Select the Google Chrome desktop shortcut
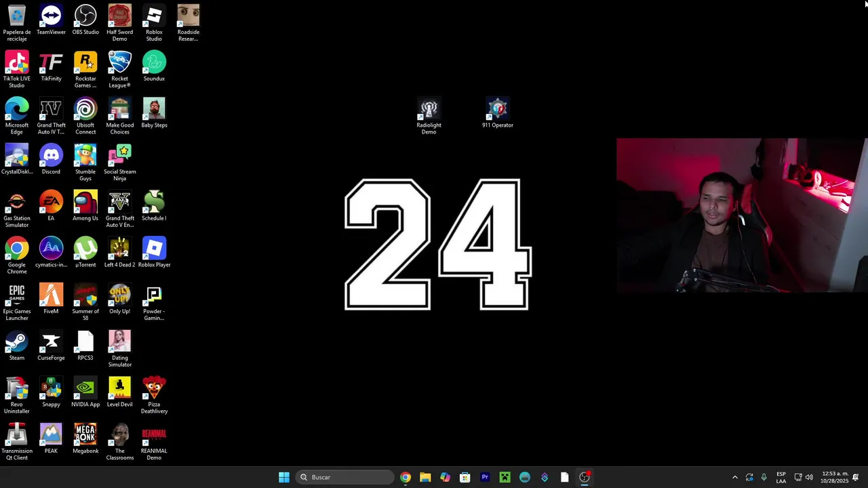868x488 pixels. click(x=17, y=256)
